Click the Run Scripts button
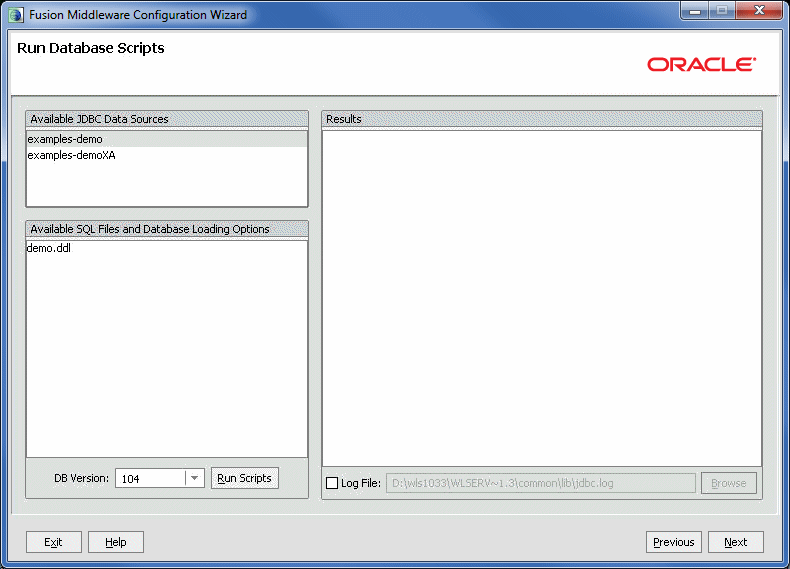Image resolution: width=790 pixels, height=569 pixels. click(x=244, y=478)
